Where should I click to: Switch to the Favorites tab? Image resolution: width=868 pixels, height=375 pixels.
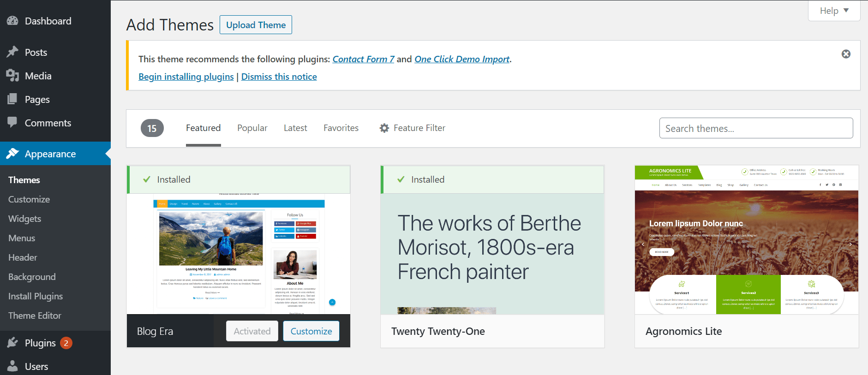click(x=341, y=128)
